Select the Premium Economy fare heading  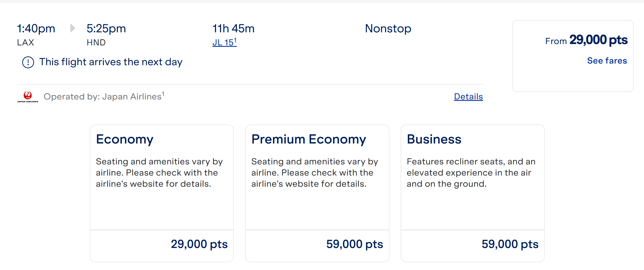pyautogui.click(x=309, y=139)
